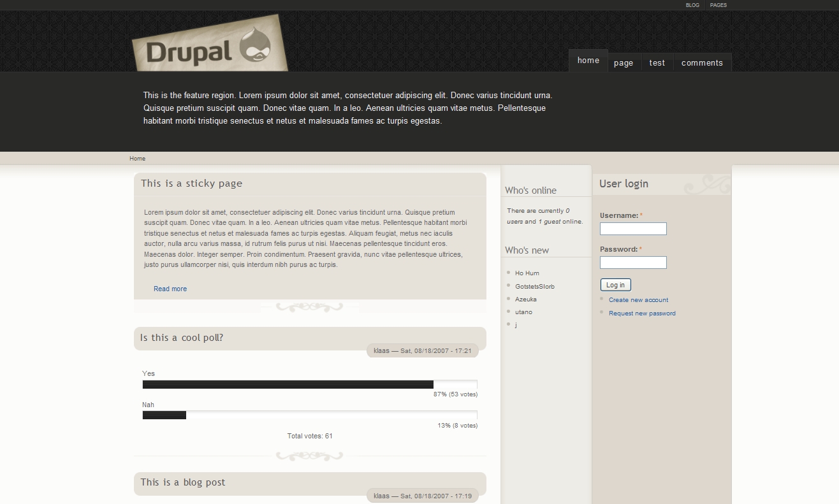Click the PAGES link in top bar
This screenshot has width=839, height=504.
point(718,5)
